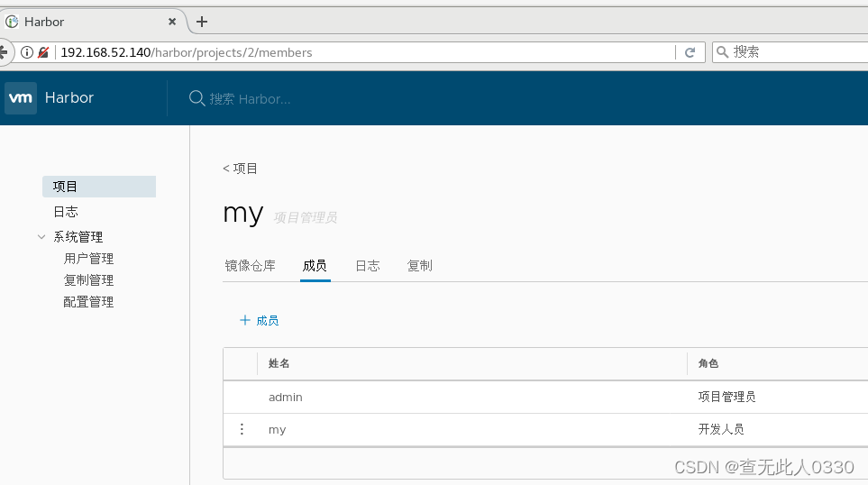Open 日志 in the sidebar
The height and width of the screenshot is (485, 868).
point(66,212)
